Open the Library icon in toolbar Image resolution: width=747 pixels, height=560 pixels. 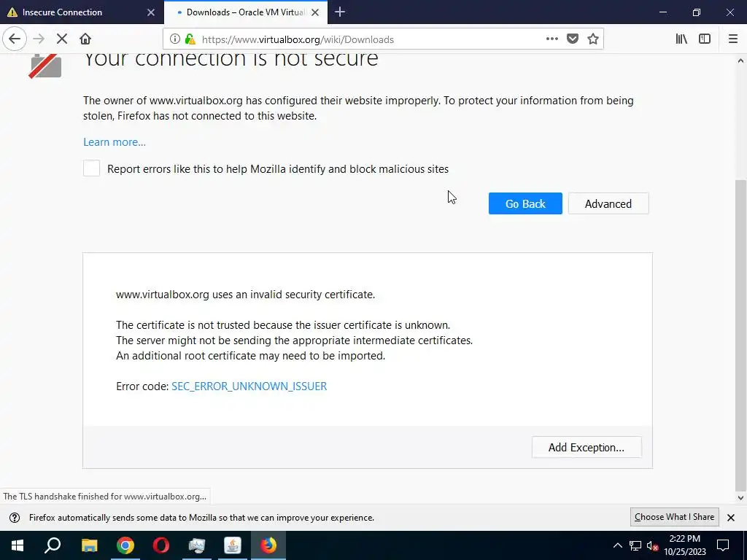click(681, 39)
